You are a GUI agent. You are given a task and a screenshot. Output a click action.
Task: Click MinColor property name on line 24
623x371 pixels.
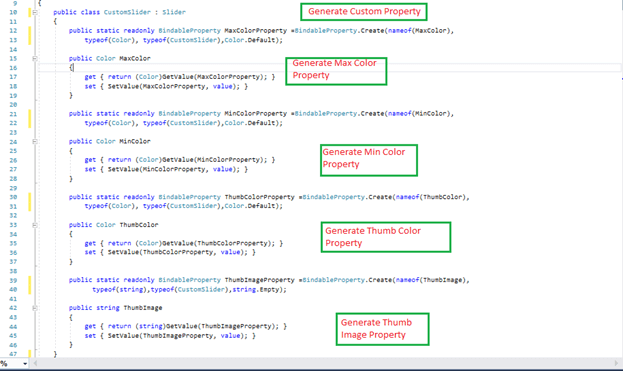135,141
